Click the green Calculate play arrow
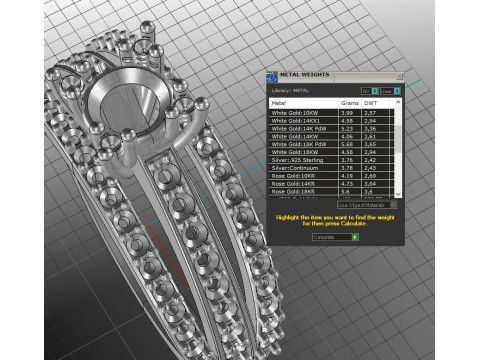The image size is (480, 360). pos(355,237)
